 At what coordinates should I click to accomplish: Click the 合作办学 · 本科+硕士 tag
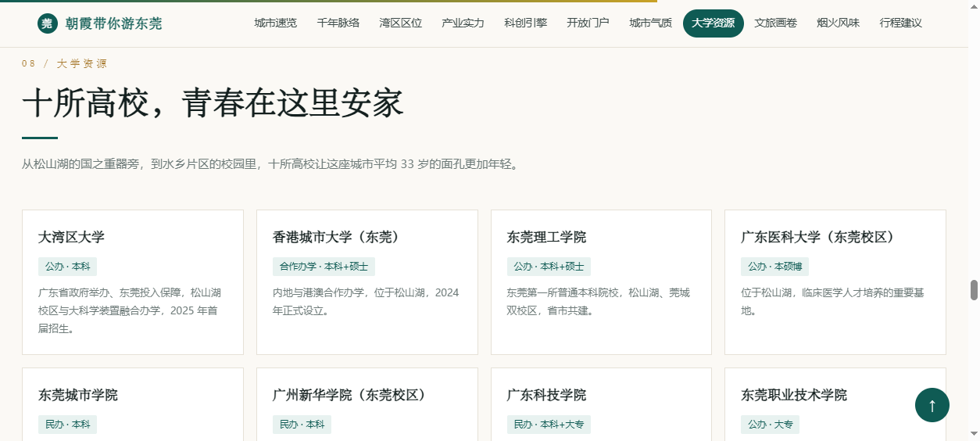click(324, 267)
